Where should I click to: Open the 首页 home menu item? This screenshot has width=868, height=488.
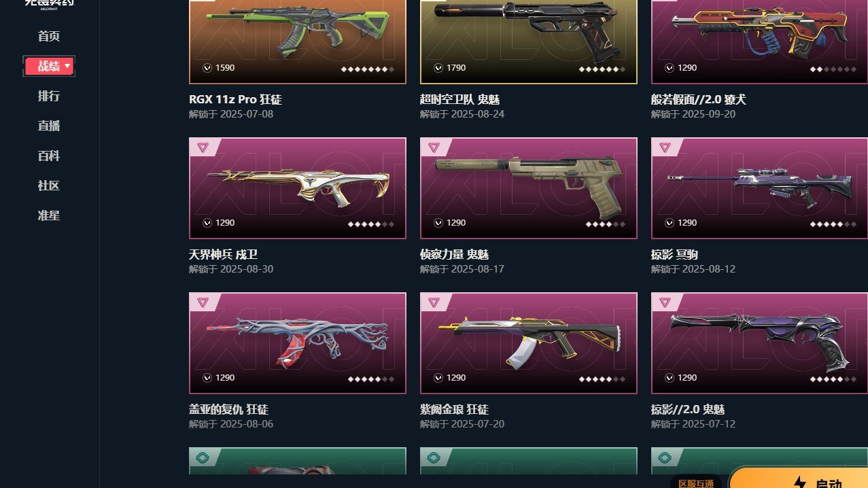point(49,36)
